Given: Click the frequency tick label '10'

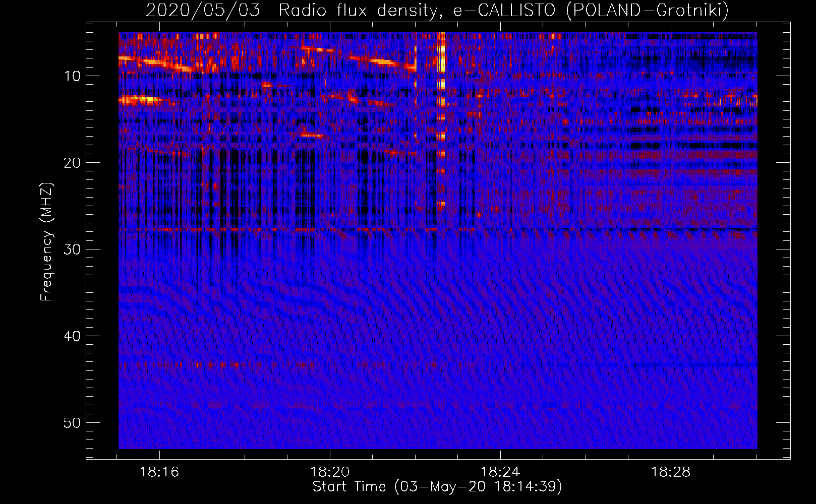Looking at the screenshot, I should click(x=72, y=76).
